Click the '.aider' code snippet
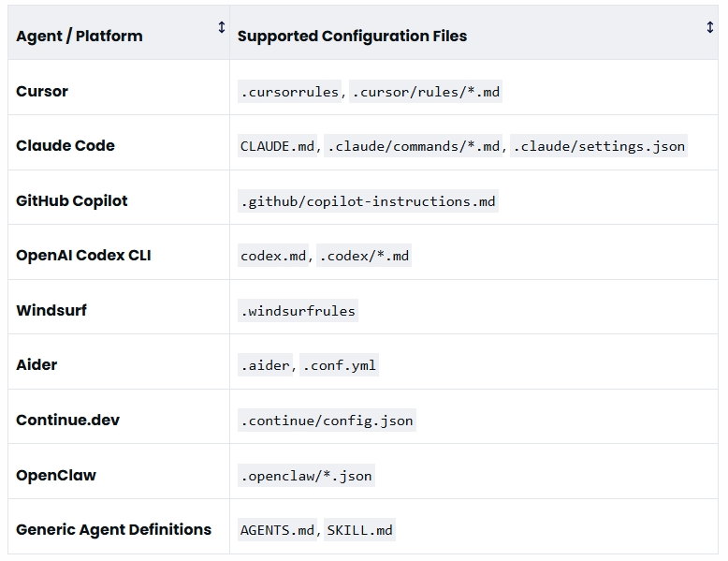The width and height of the screenshot is (728, 561). pyautogui.click(x=265, y=365)
